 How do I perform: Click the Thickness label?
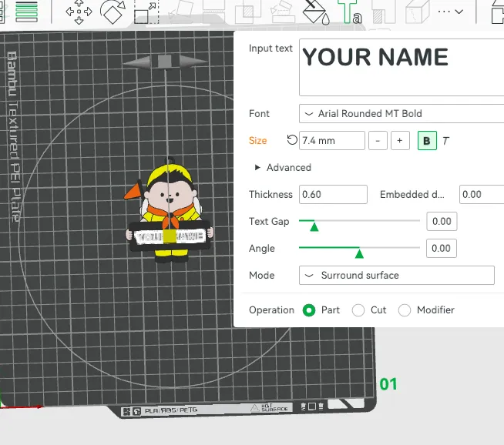[x=270, y=195]
